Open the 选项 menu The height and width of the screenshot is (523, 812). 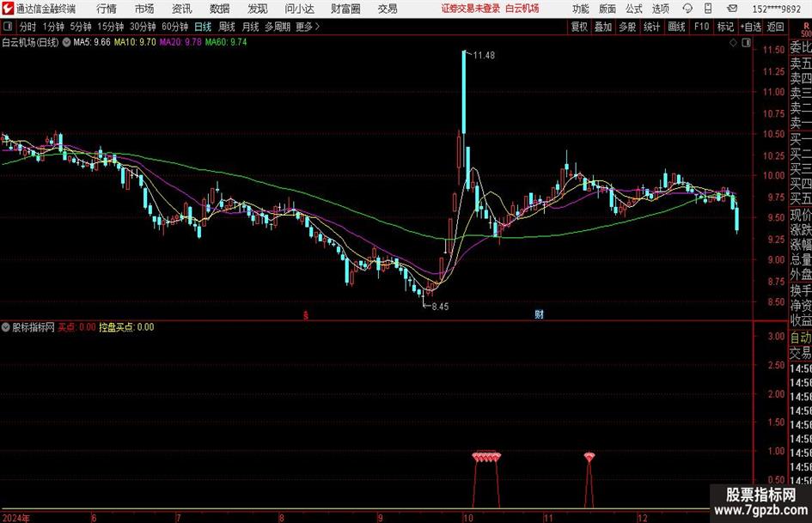660,9
